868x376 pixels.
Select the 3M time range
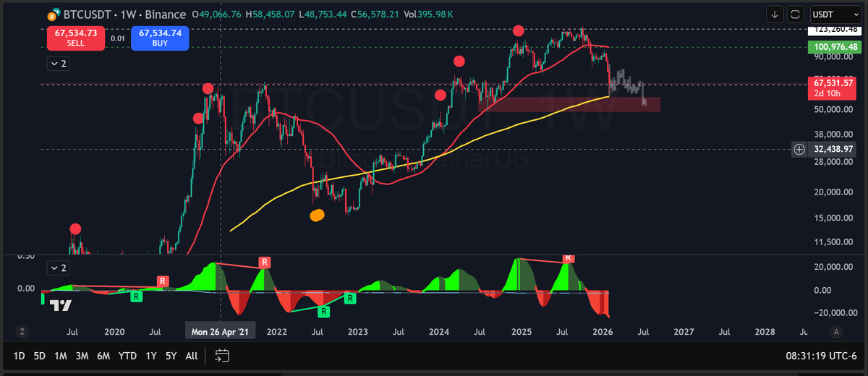click(82, 356)
